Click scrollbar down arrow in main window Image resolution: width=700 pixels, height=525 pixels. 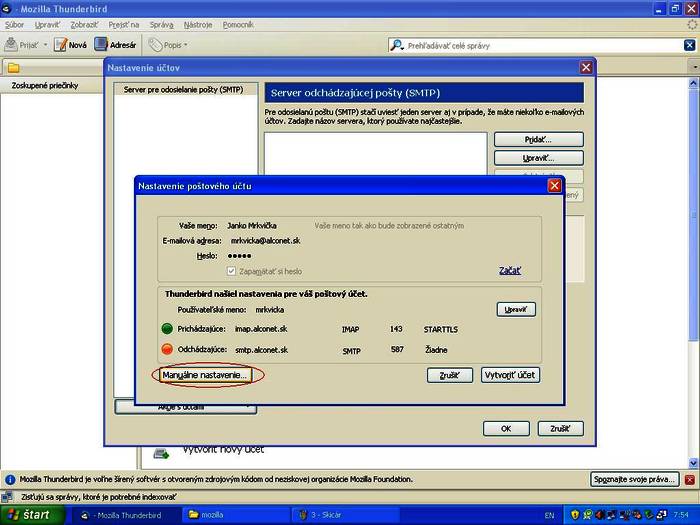(693, 463)
